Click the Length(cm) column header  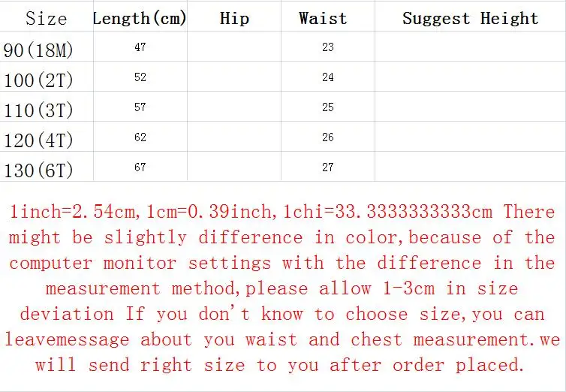click(x=140, y=19)
